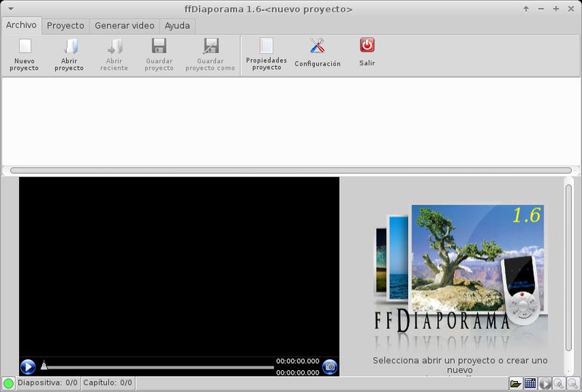Click the ffDiaporama 1.6 logo image
Image resolution: width=582 pixels, height=392 pixels.
(460, 276)
